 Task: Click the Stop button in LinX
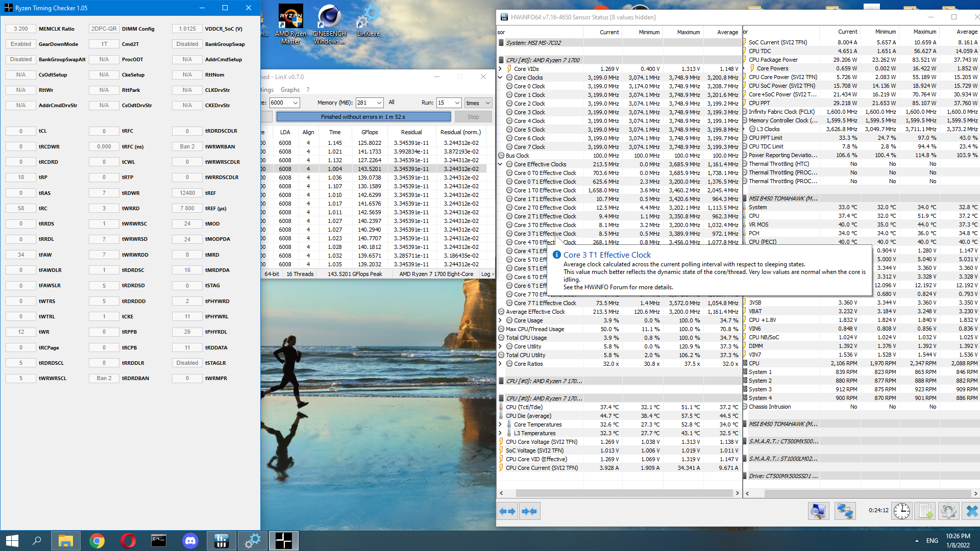pos(473,117)
